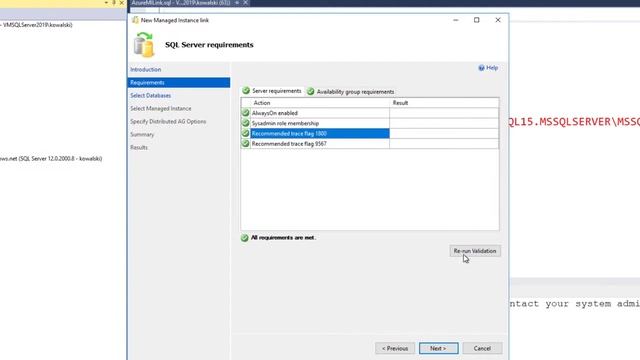Open the Introduction wizard page

[x=146, y=69]
